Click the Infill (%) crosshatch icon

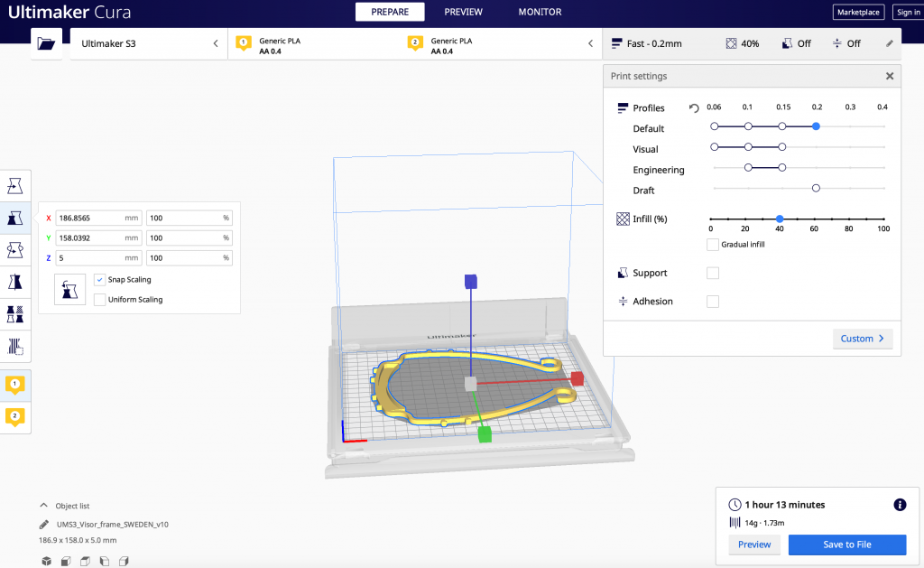pos(623,219)
